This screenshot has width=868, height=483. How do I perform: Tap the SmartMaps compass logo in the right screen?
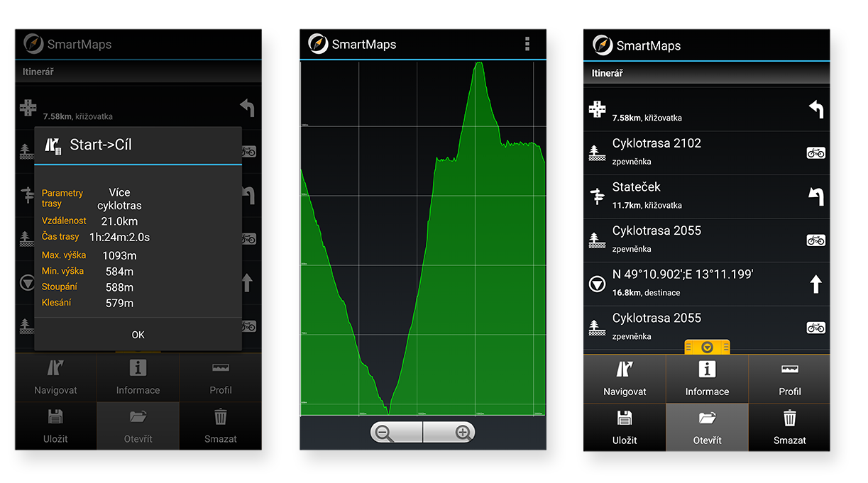(x=603, y=45)
